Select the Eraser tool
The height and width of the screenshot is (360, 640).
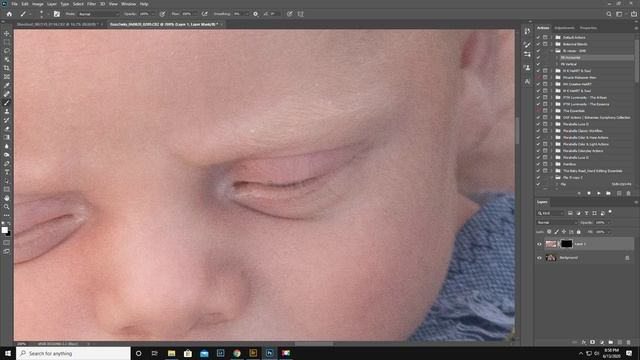coord(7,129)
